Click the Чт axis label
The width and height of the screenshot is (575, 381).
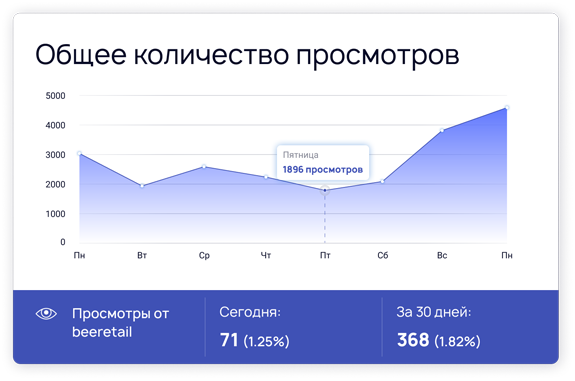coord(266,255)
